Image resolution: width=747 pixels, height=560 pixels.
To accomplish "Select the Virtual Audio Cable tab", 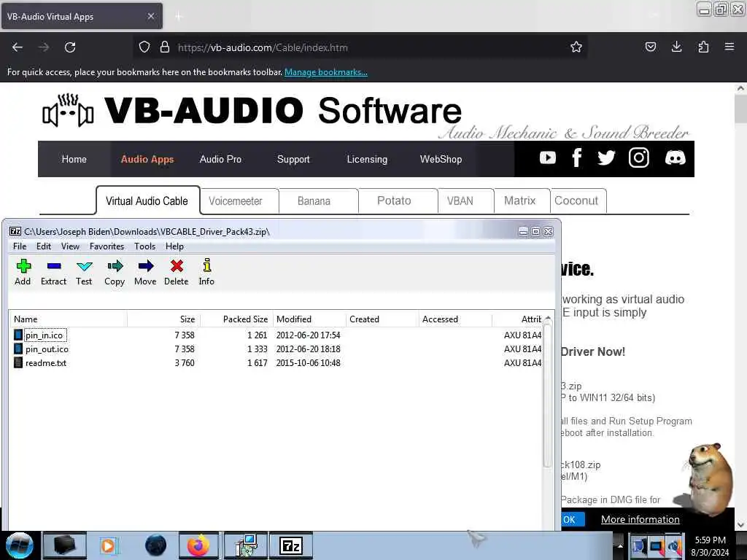I will (147, 201).
